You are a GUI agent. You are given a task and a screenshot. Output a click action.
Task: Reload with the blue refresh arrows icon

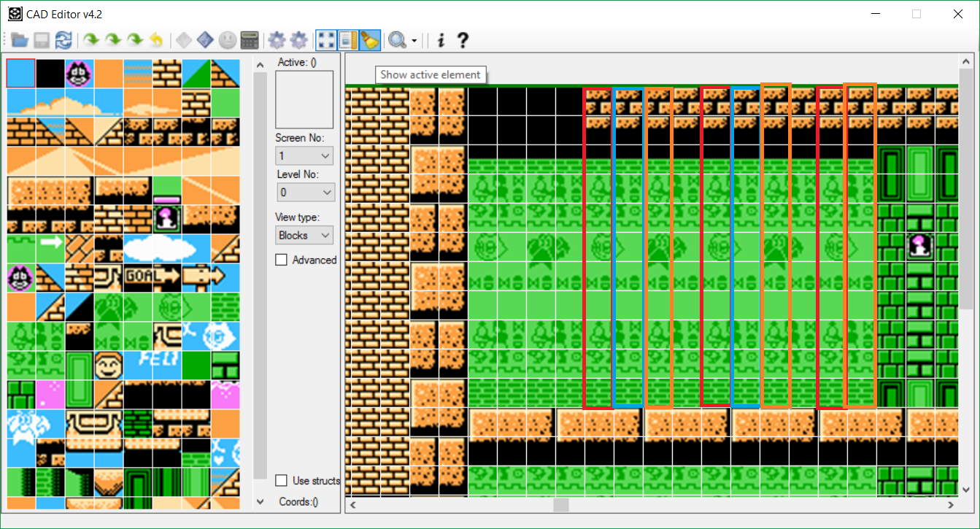click(x=63, y=40)
